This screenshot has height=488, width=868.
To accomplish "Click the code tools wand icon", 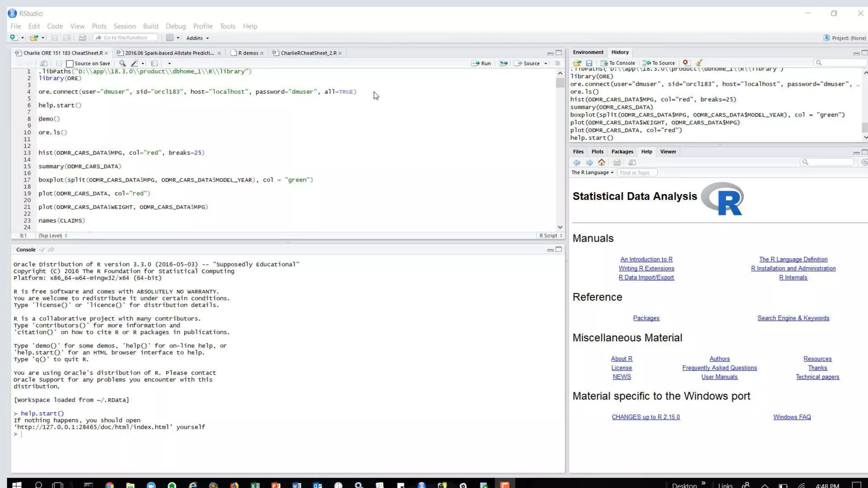I will [x=135, y=64].
